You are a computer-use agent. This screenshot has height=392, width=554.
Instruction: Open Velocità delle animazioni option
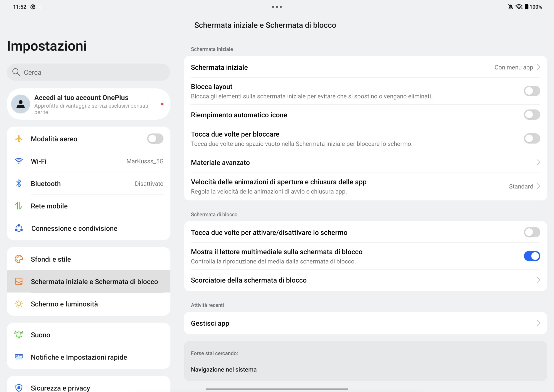tap(365, 186)
